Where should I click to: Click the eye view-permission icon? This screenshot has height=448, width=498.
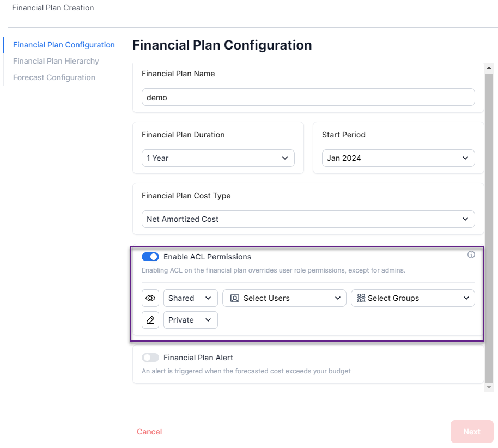point(150,298)
